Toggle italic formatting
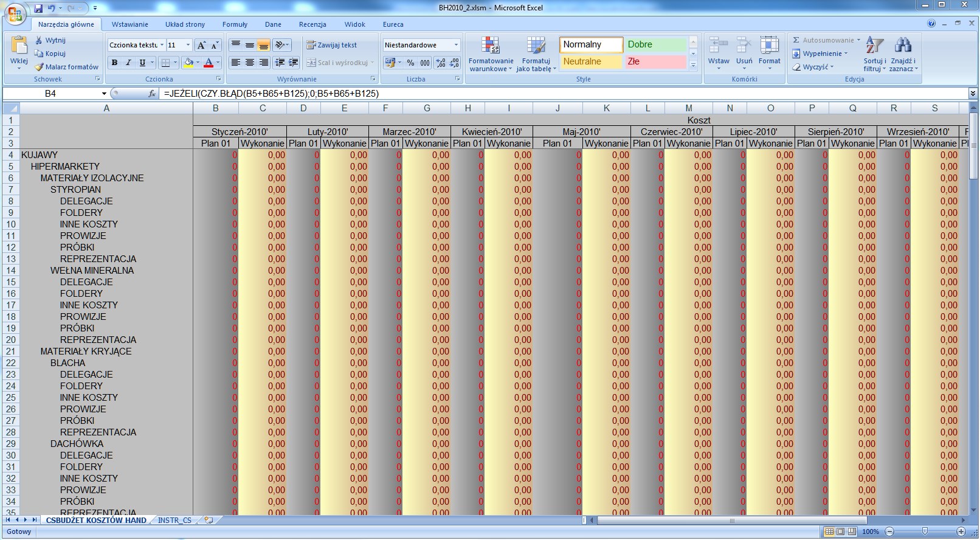The width and height of the screenshot is (980, 540). tap(128, 62)
